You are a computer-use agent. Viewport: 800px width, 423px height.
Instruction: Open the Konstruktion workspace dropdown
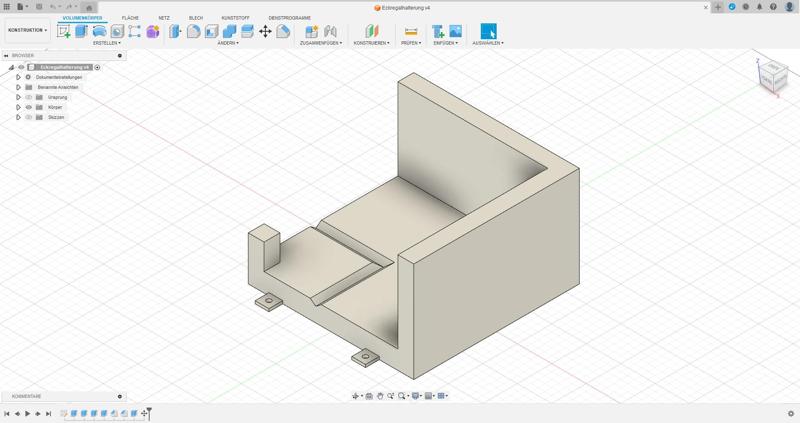(x=28, y=30)
